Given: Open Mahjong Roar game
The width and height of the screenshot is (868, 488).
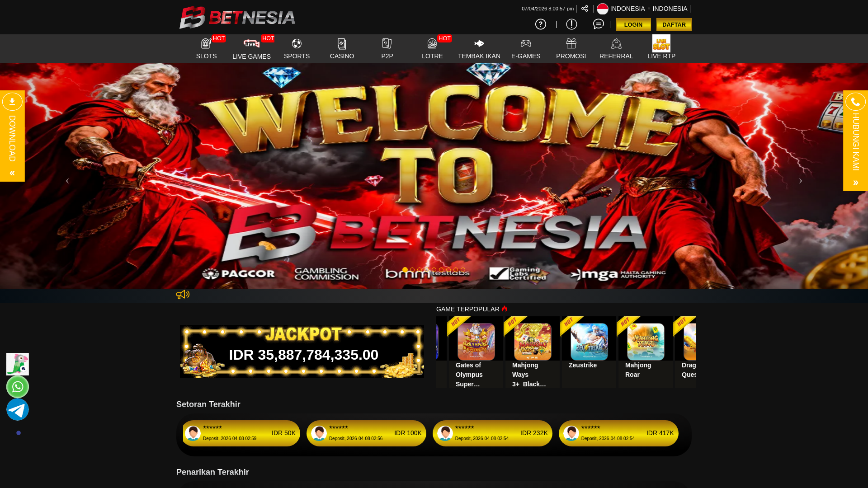Looking at the screenshot, I should 645,352.
